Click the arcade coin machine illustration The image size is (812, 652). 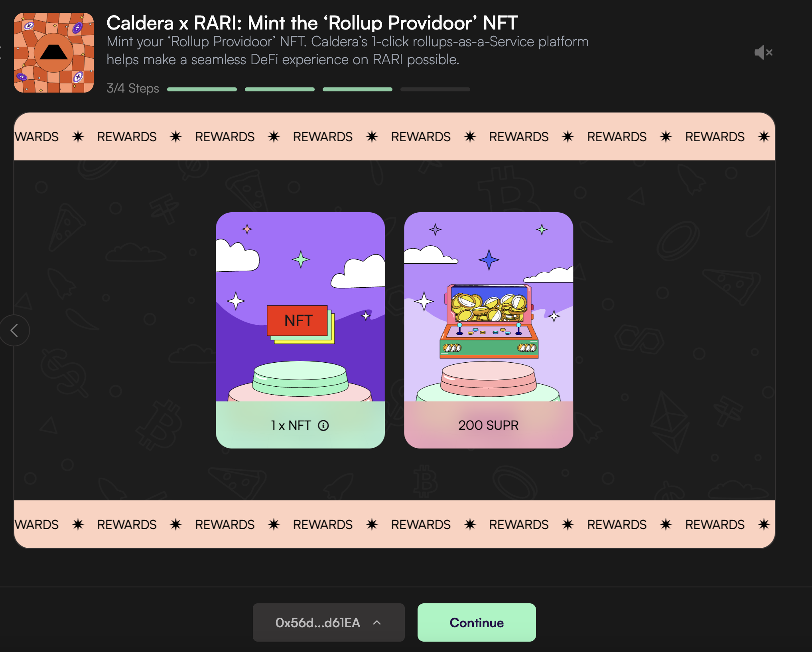[x=489, y=321]
